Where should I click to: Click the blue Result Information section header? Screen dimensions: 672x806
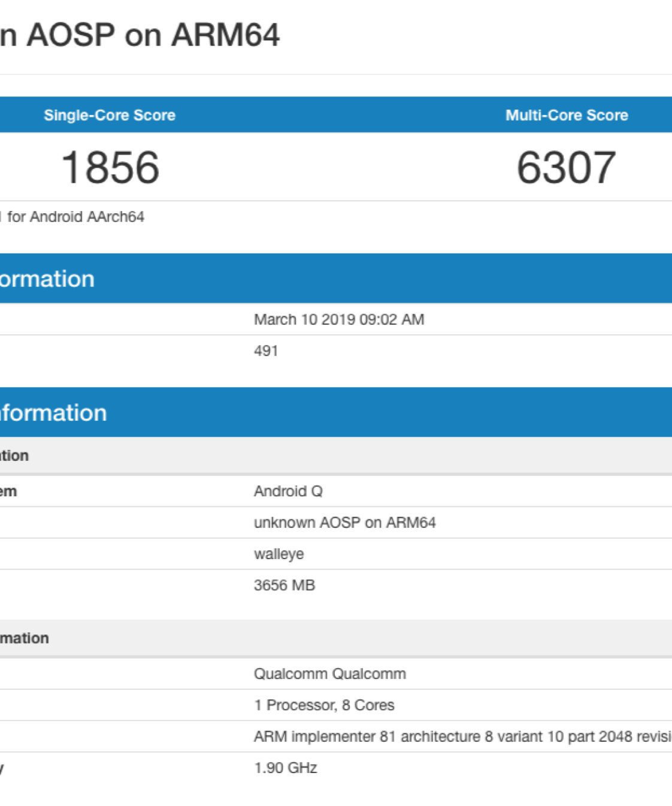coord(47,279)
